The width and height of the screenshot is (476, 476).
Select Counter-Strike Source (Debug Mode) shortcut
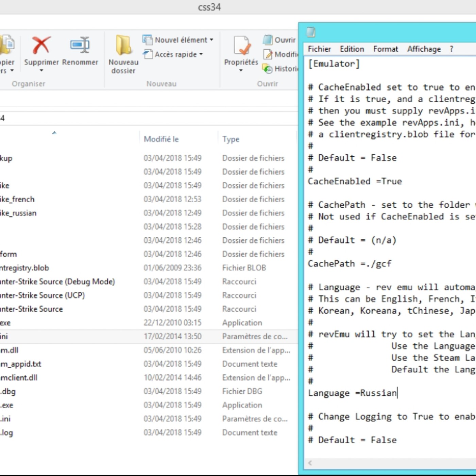(148, 282)
